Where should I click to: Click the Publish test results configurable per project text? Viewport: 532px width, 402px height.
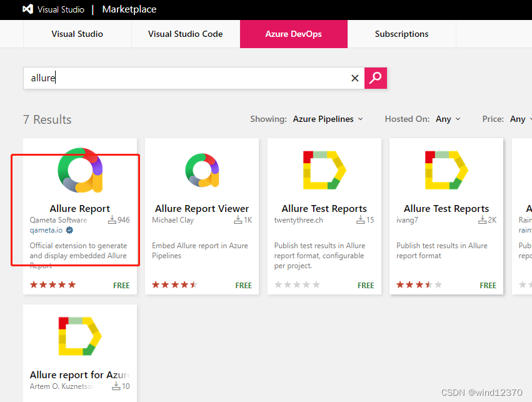click(x=319, y=256)
